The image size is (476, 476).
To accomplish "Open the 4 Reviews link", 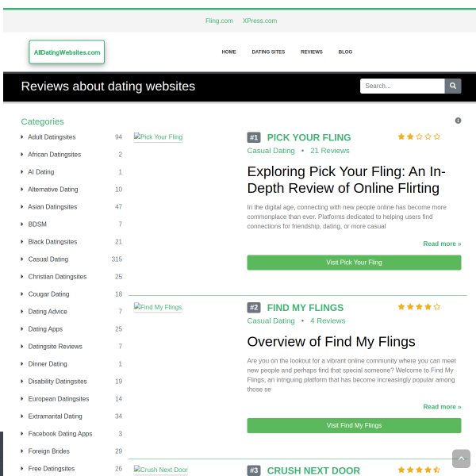I will click(328, 321).
